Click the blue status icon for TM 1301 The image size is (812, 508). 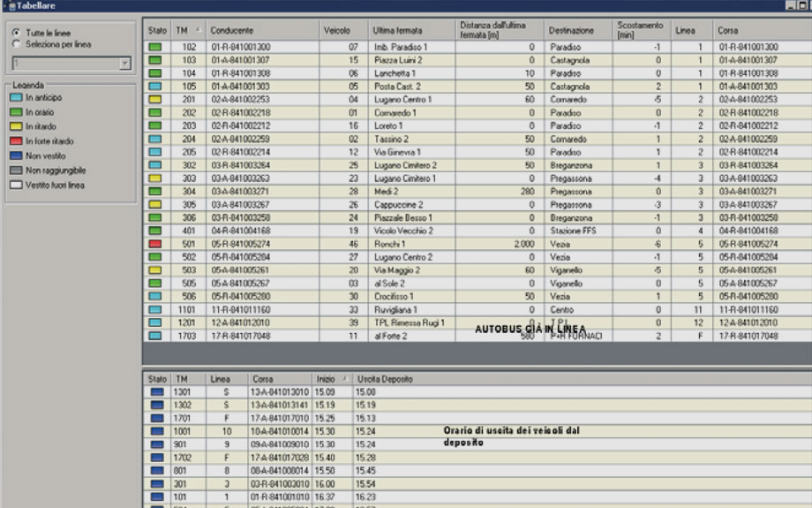[157, 390]
